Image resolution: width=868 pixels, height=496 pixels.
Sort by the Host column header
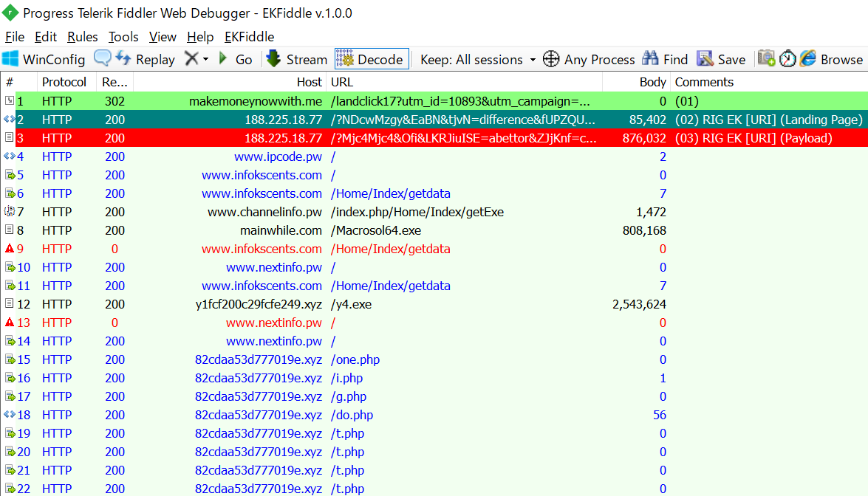230,82
